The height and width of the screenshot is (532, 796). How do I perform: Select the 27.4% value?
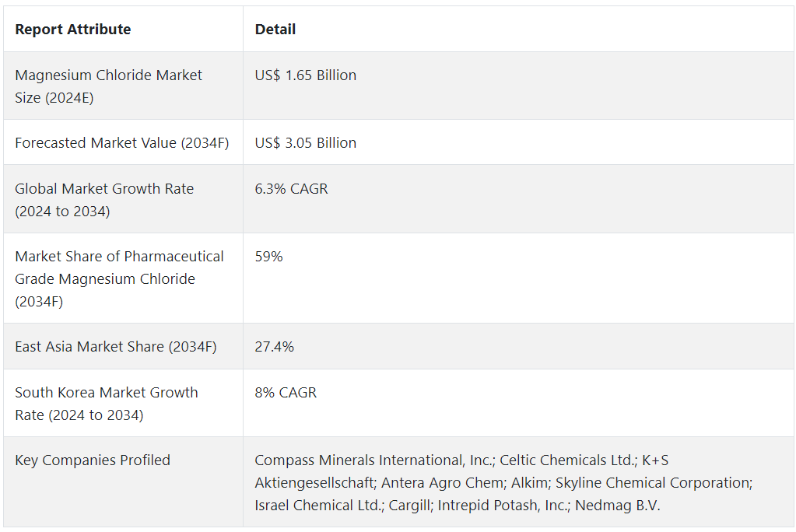click(x=275, y=347)
